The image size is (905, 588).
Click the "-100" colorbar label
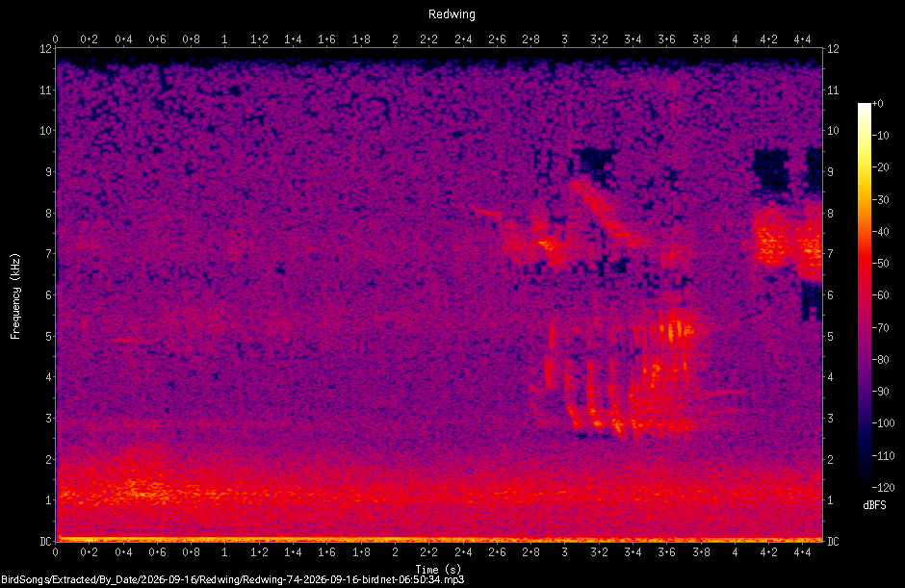pyautogui.click(x=883, y=423)
